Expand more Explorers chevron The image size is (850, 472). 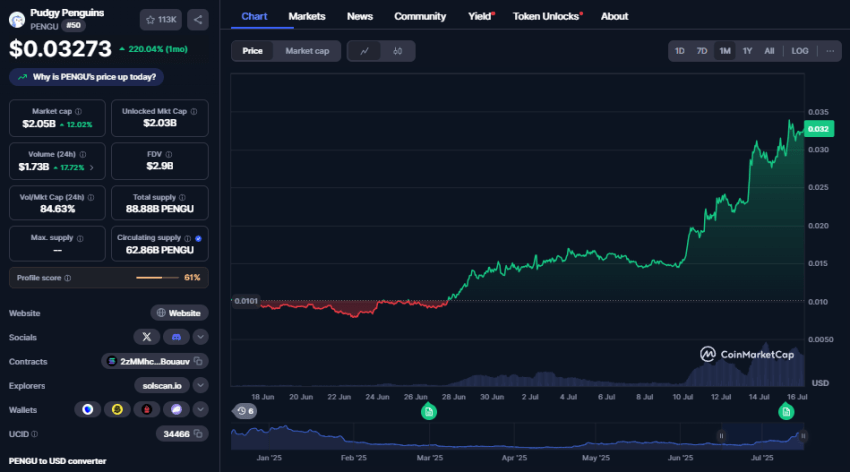click(201, 385)
